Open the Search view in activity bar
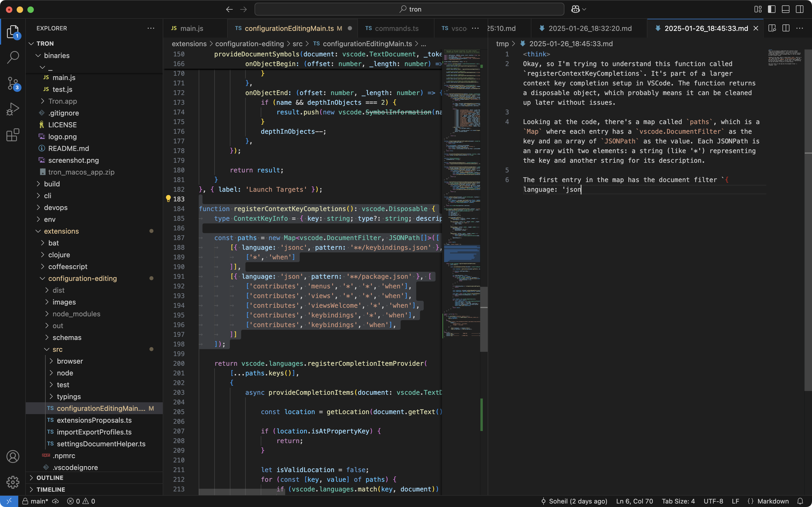This screenshot has height=507, width=812. tap(13, 57)
